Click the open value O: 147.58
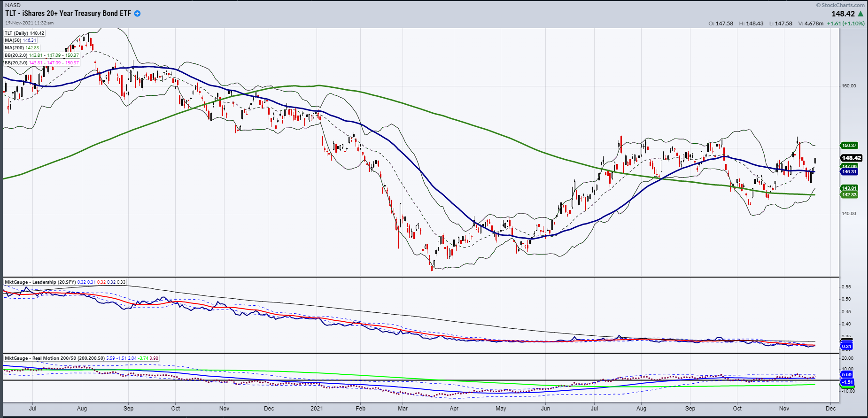The height and width of the screenshot is (418, 868). [x=721, y=23]
